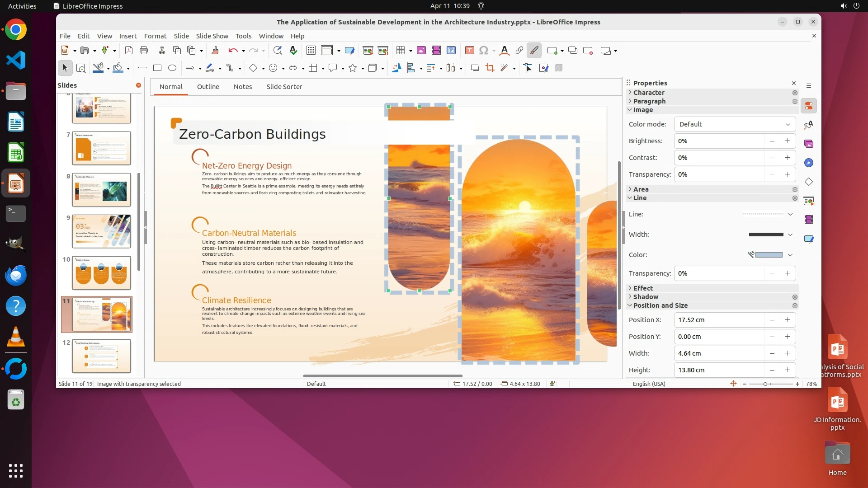Screen dimensions: 868x488
Task: Click the Insert Text Box icon
Action: [x=469, y=51]
